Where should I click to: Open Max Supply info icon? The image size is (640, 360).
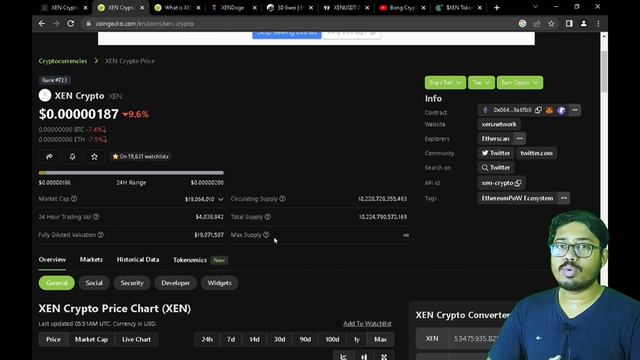[266, 235]
